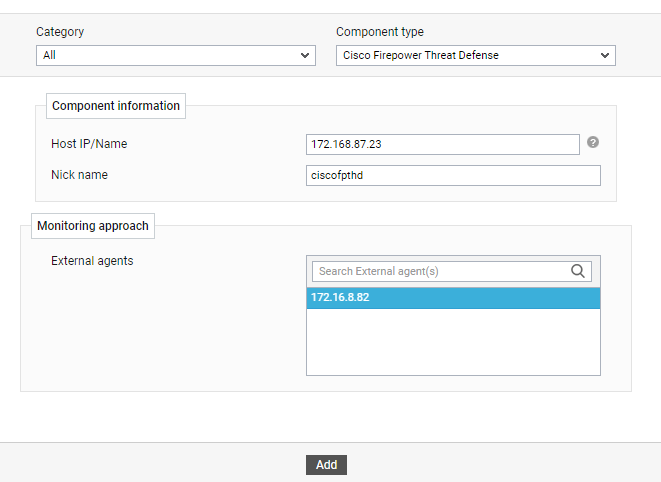The image size is (661, 482).
Task: Click the Cisco Firepower Threat Defense text
Action: point(420,56)
